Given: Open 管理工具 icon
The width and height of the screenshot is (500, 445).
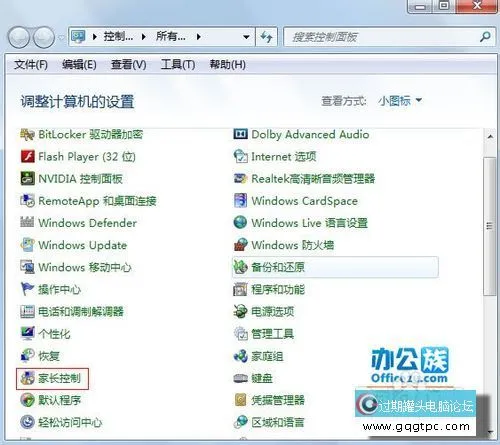Looking at the screenshot, I should click(240, 334).
